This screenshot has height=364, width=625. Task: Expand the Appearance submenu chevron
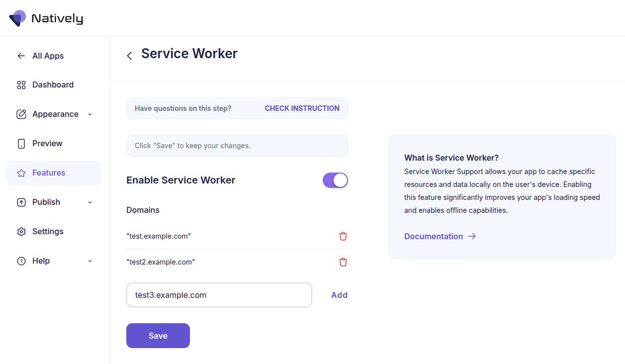click(x=90, y=114)
